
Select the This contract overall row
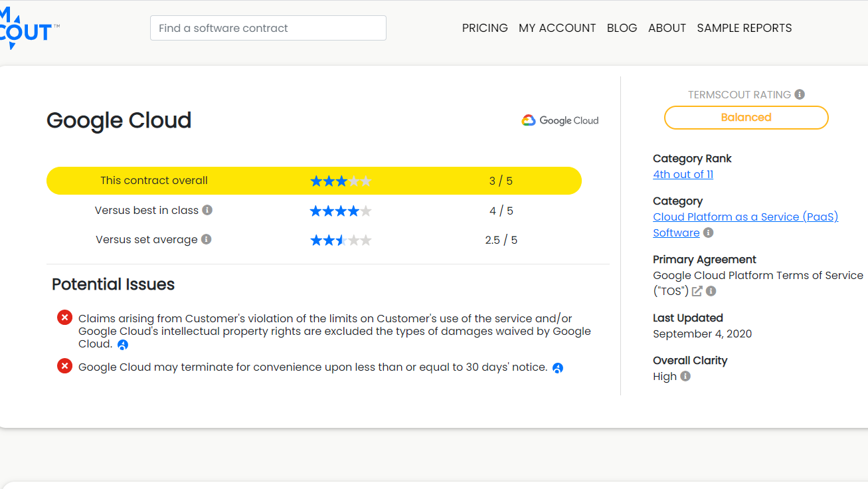tap(314, 181)
